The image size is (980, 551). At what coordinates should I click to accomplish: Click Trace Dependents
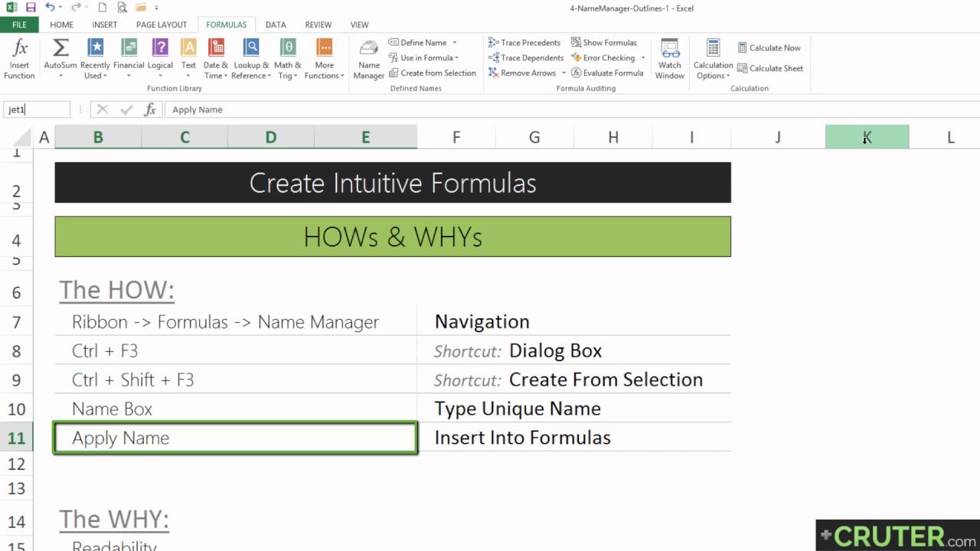coord(526,58)
